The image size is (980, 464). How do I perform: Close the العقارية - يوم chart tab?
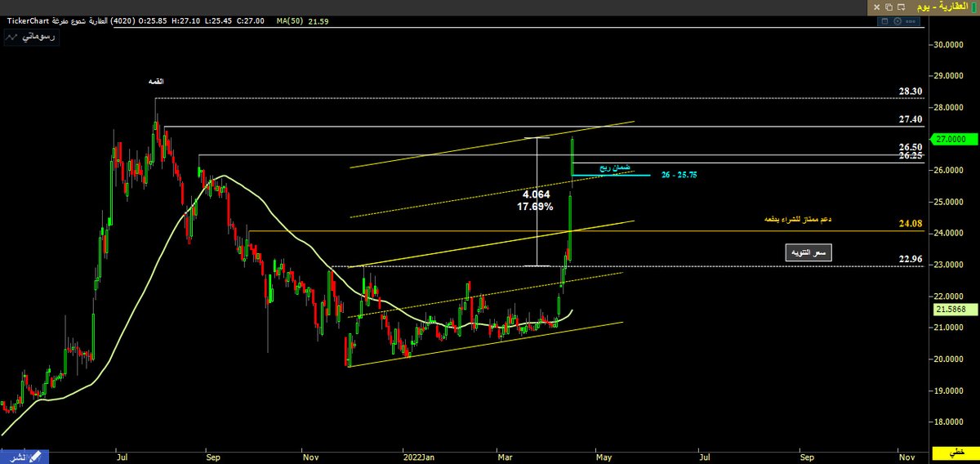click(x=876, y=7)
